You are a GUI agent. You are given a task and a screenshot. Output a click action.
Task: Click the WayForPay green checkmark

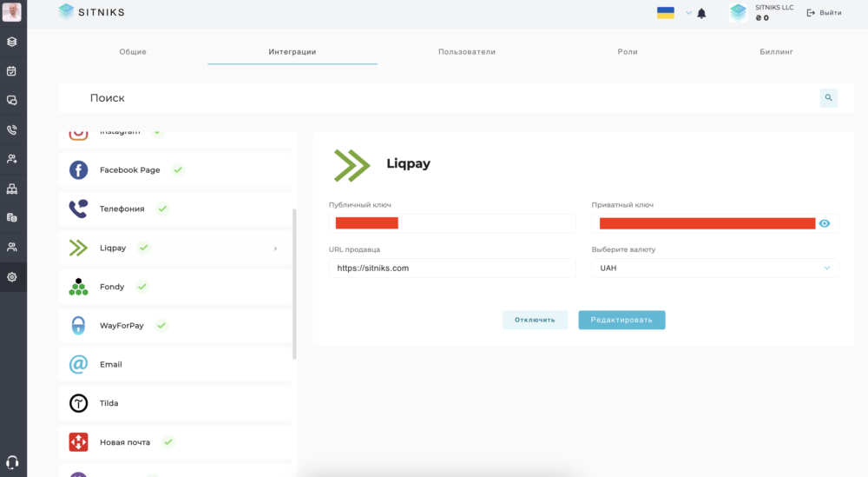pyautogui.click(x=161, y=325)
